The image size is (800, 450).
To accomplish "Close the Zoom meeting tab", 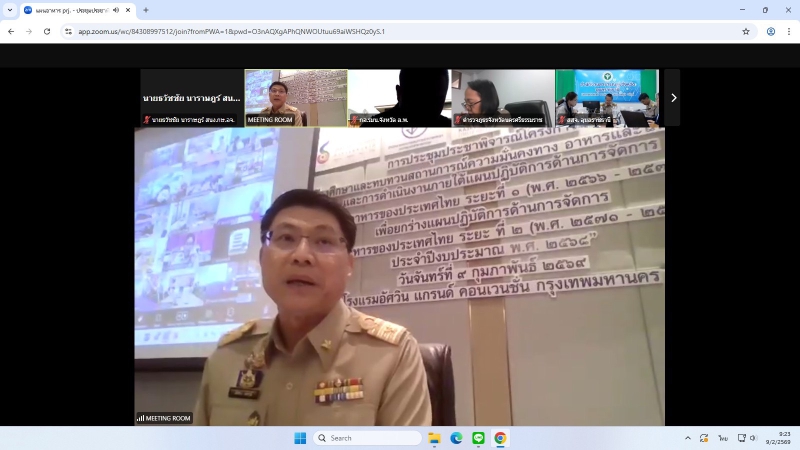I will click(128, 10).
